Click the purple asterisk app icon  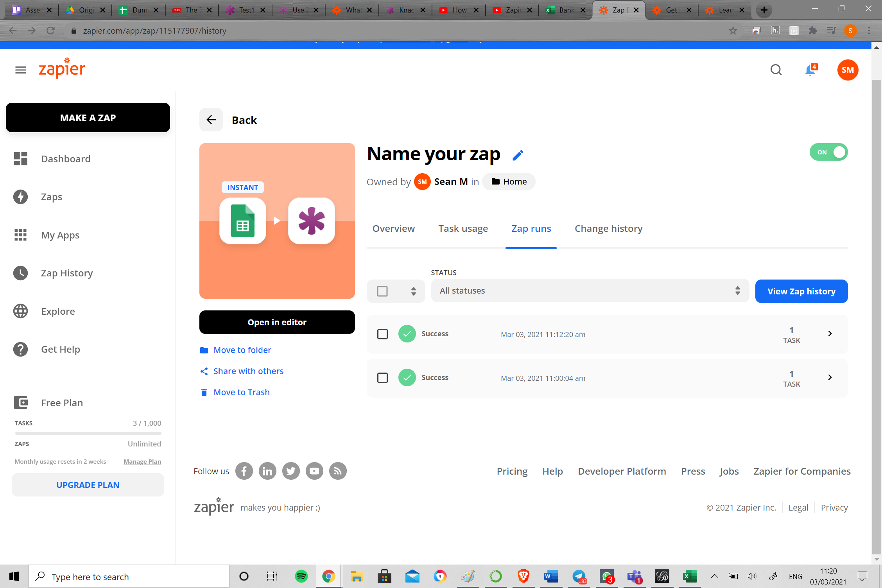click(312, 221)
